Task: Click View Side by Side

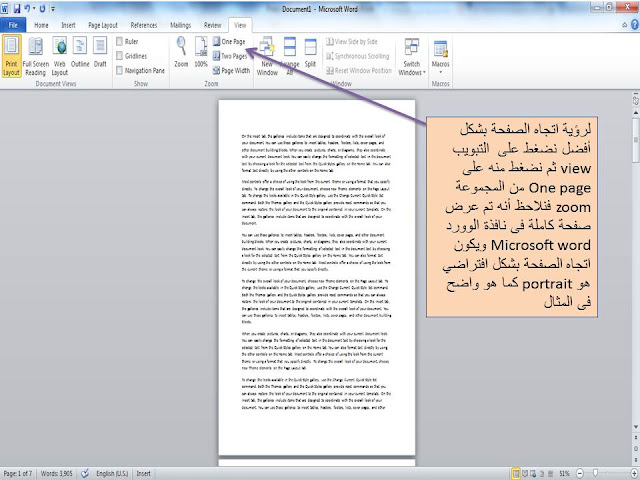Action: tap(352, 41)
